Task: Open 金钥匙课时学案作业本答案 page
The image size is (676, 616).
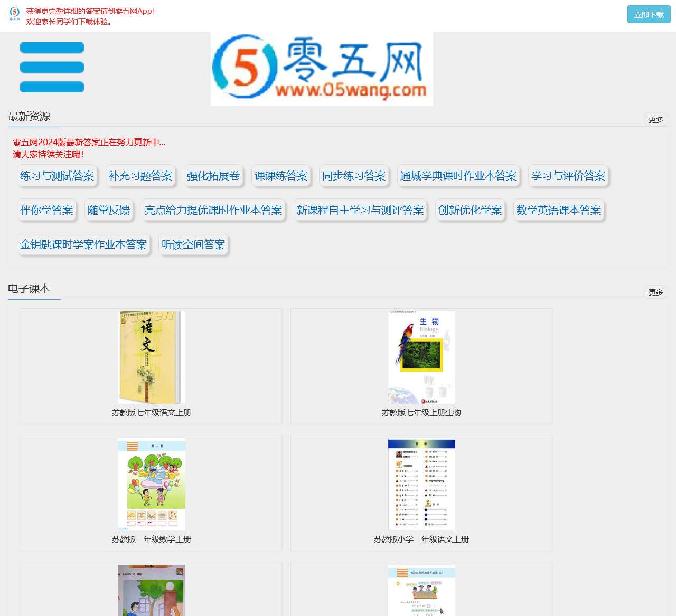Action: [x=84, y=244]
